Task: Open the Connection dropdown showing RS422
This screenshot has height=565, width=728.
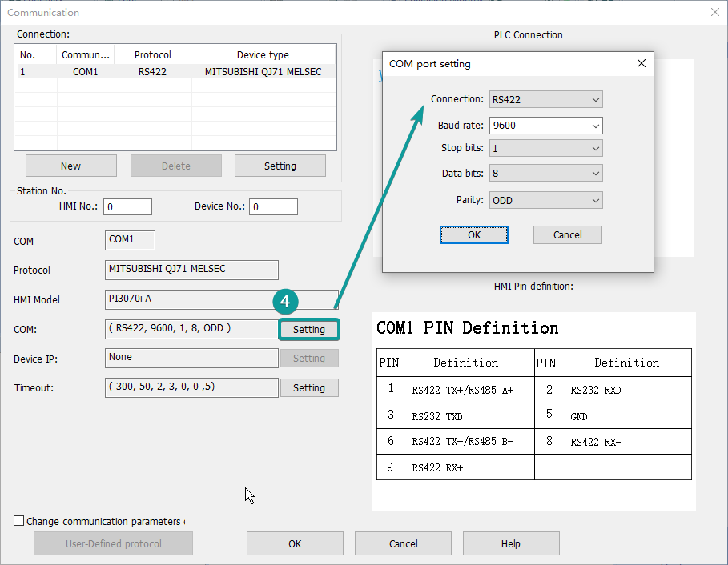Action: coord(545,99)
